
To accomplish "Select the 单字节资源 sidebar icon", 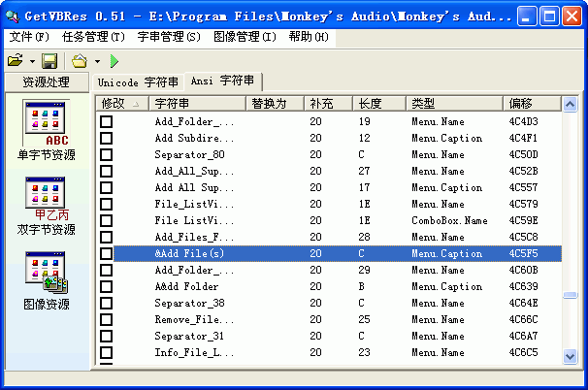I will (46, 130).
